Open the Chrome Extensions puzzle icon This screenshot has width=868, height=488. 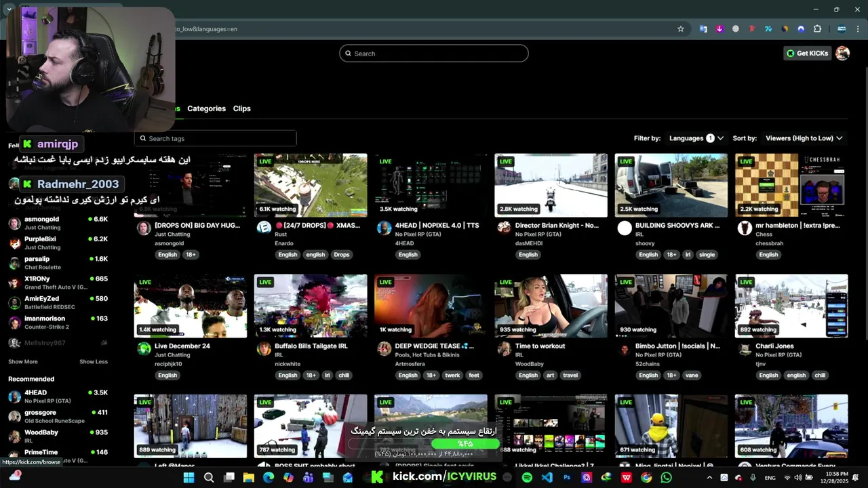coord(817,28)
